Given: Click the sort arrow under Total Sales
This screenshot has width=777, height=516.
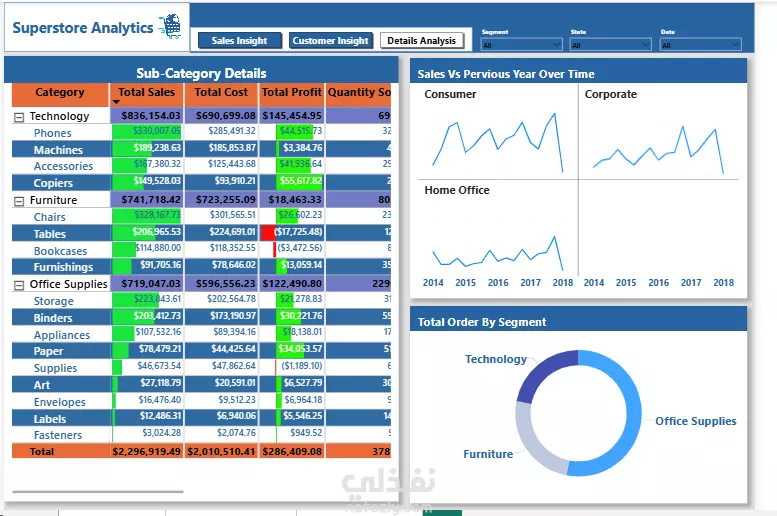Looking at the screenshot, I should [116, 102].
